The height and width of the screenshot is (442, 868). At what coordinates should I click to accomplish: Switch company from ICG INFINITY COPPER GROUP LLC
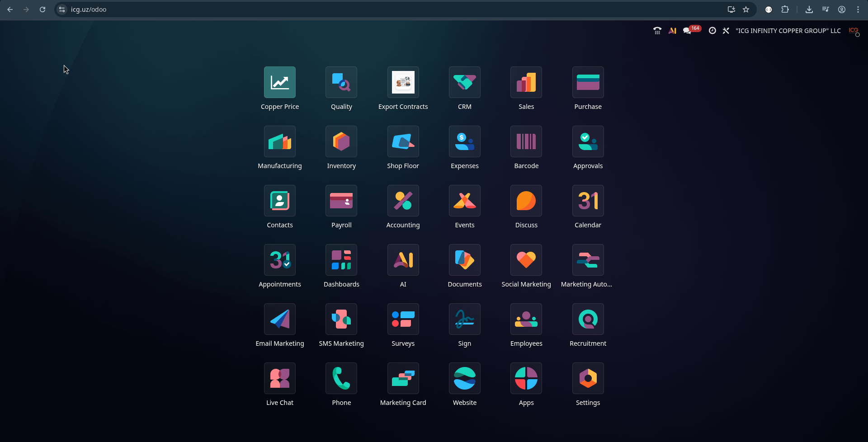(788, 31)
